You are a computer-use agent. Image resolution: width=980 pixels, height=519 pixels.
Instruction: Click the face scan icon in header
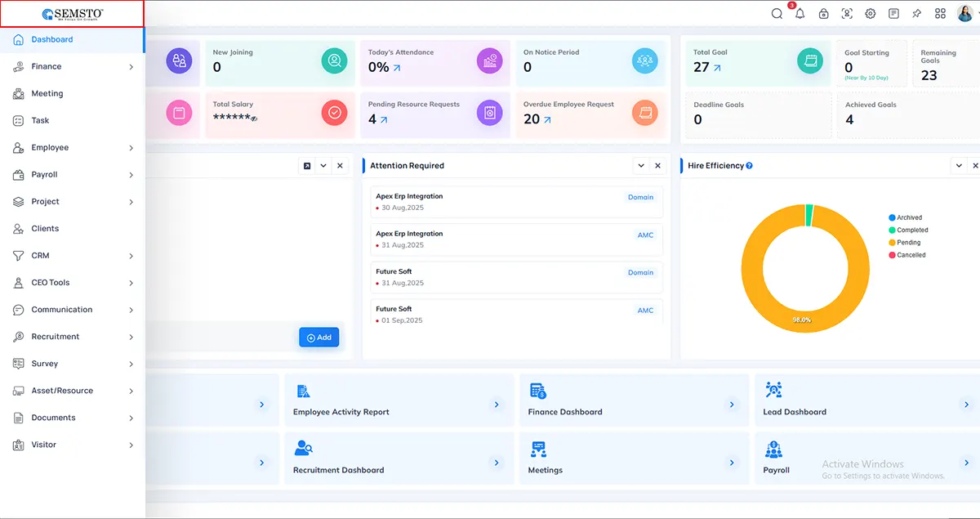point(847,14)
